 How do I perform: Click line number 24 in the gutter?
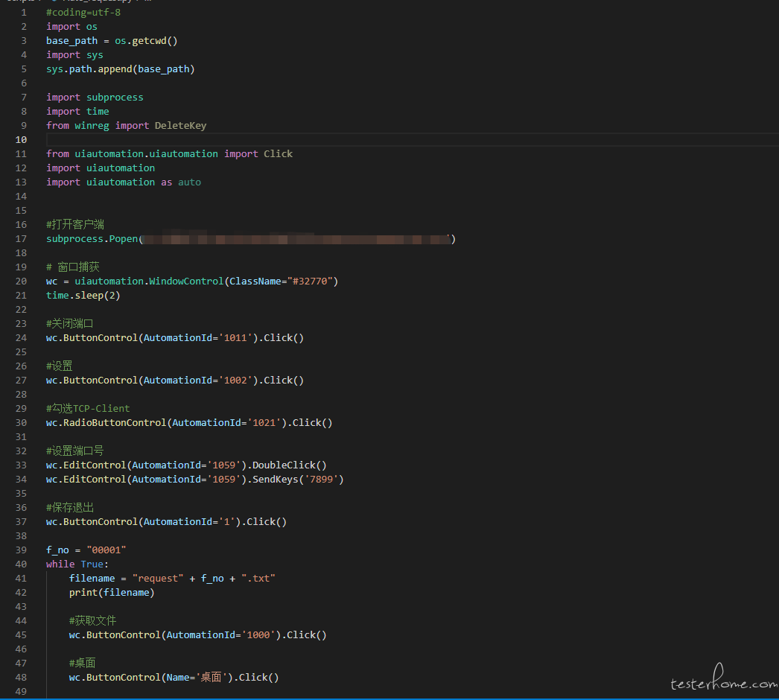21,338
